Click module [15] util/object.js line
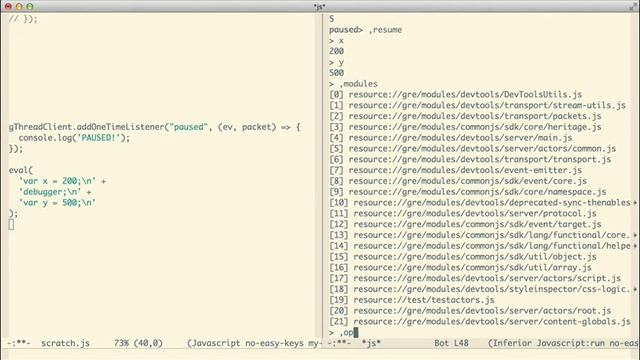 tap(463, 257)
